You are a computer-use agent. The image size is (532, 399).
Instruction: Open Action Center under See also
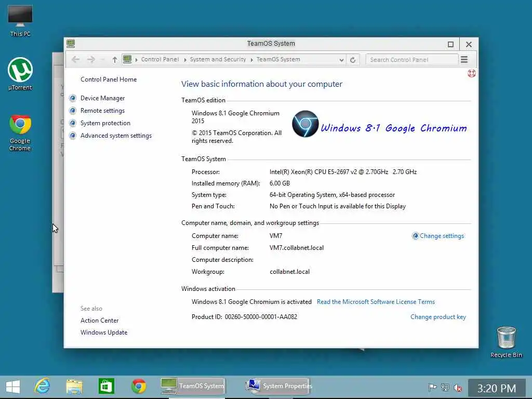[x=99, y=321]
